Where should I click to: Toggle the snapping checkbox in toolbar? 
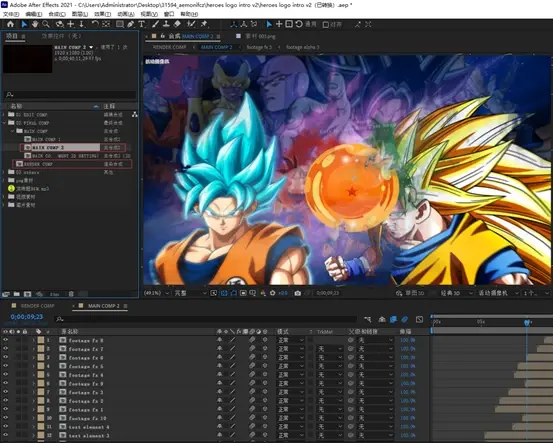pos(326,25)
